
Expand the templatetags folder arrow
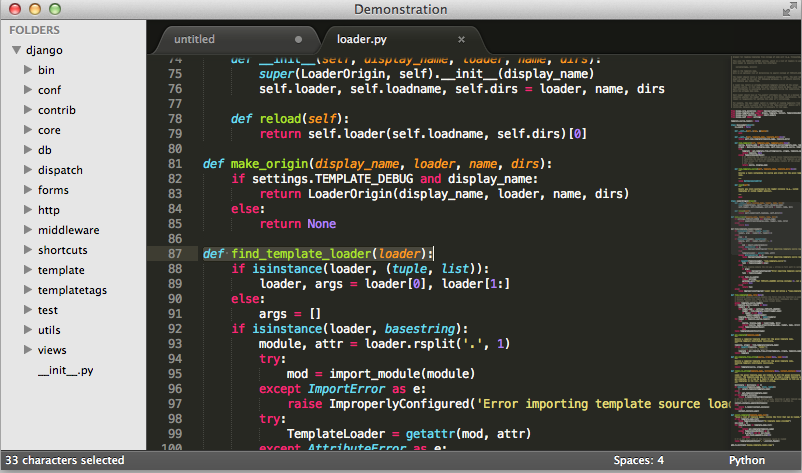[x=28, y=289]
